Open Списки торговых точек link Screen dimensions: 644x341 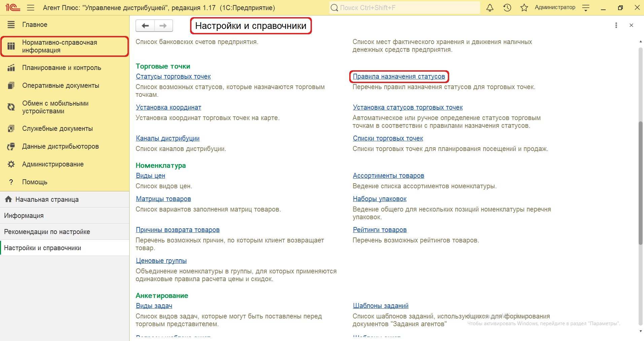388,138
